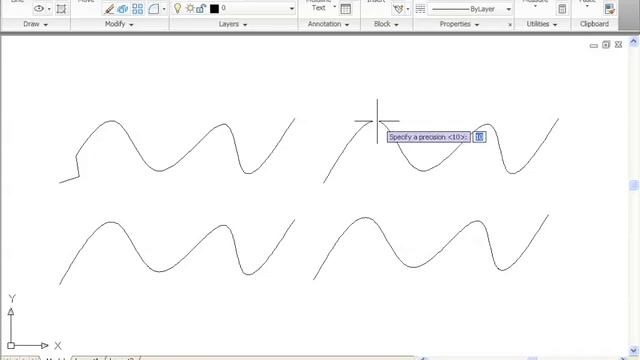
Task: Click the block editor icon in Block panel
Action: (398, 9)
